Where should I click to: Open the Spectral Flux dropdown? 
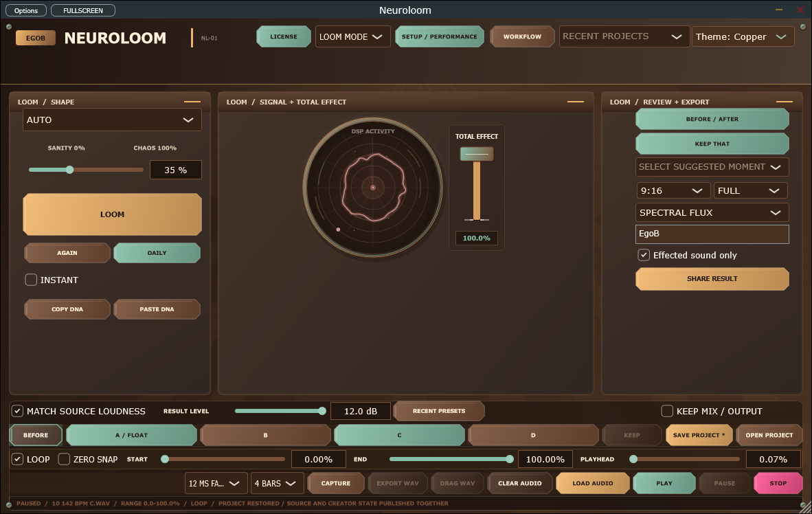[712, 212]
